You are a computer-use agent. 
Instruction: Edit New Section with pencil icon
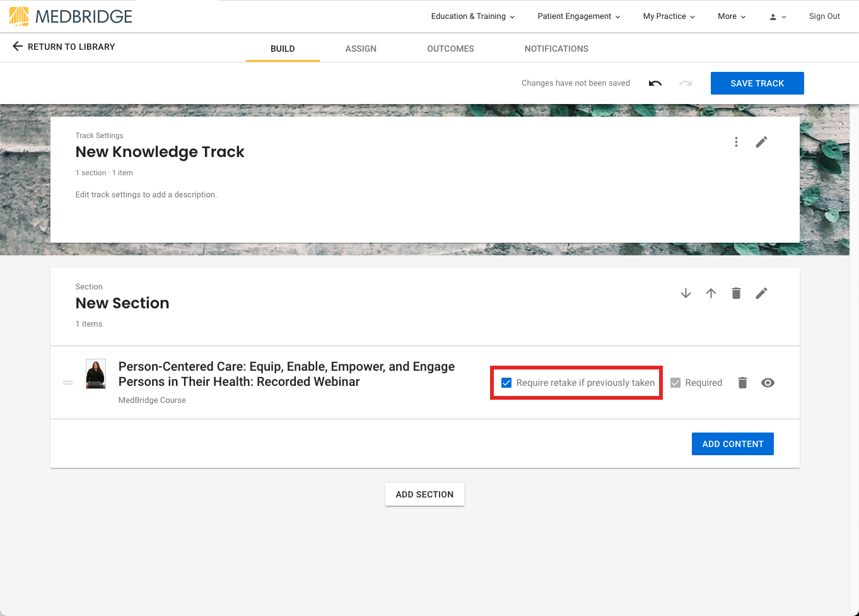click(x=761, y=293)
